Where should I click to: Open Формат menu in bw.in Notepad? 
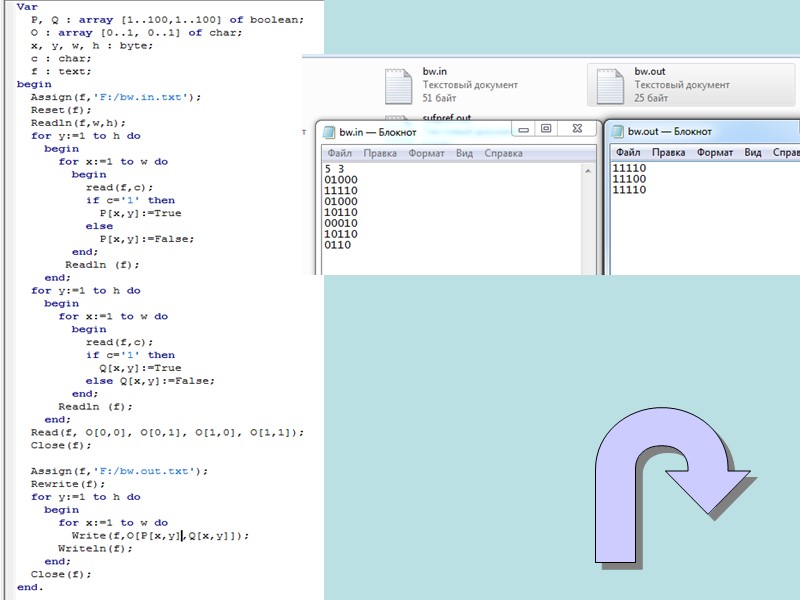pos(426,153)
